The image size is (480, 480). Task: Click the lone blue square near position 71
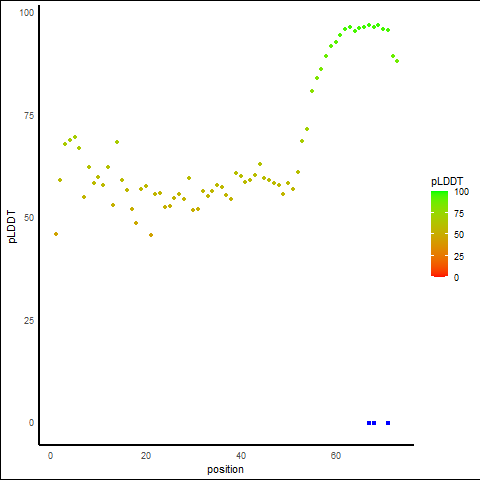click(388, 423)
